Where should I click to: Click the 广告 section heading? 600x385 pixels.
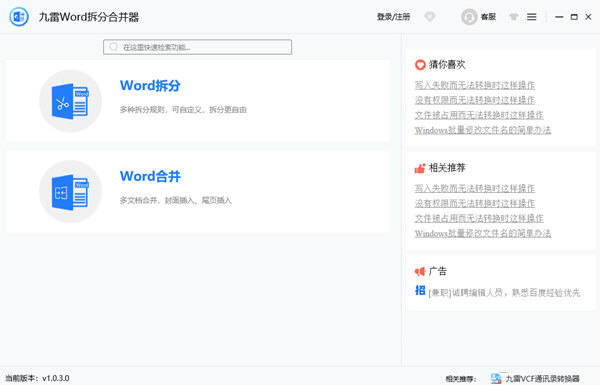tap(437, 271)
